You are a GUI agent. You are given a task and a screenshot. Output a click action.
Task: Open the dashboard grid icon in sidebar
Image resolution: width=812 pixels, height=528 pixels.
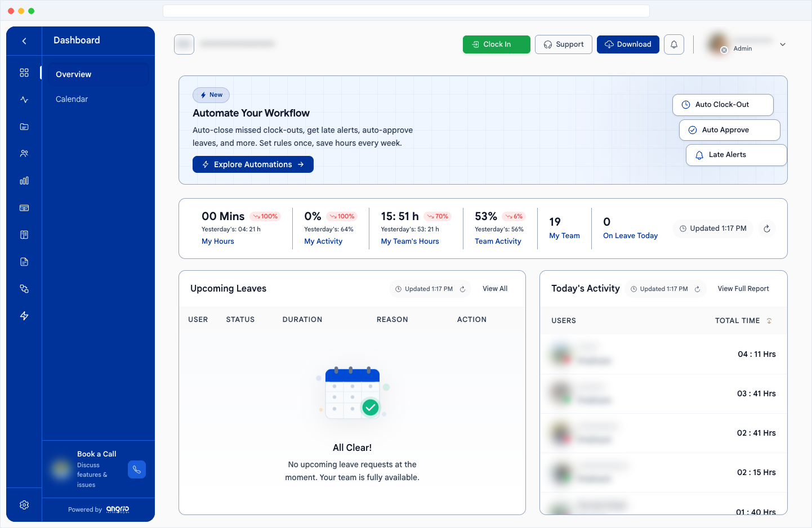[24, 72]
